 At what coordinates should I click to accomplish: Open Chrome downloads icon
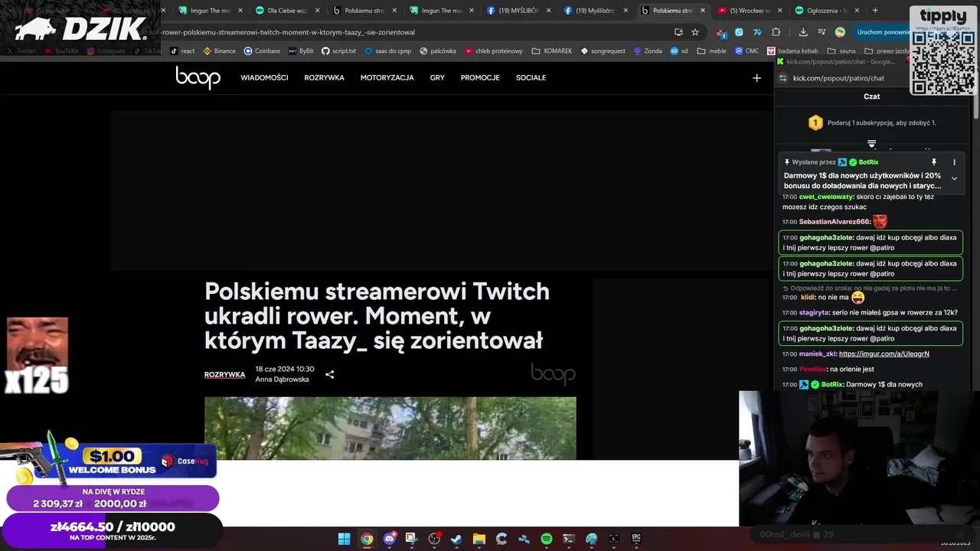pos(803,32)
